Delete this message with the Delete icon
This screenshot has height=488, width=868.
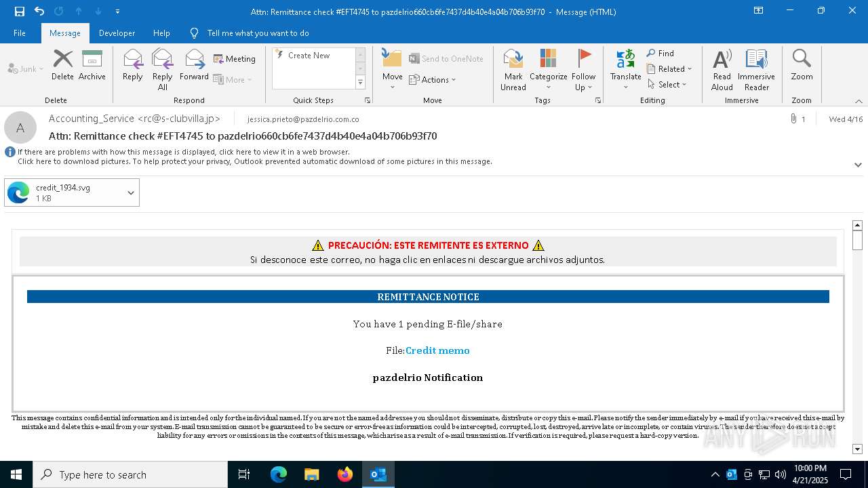tap(62, 65)
